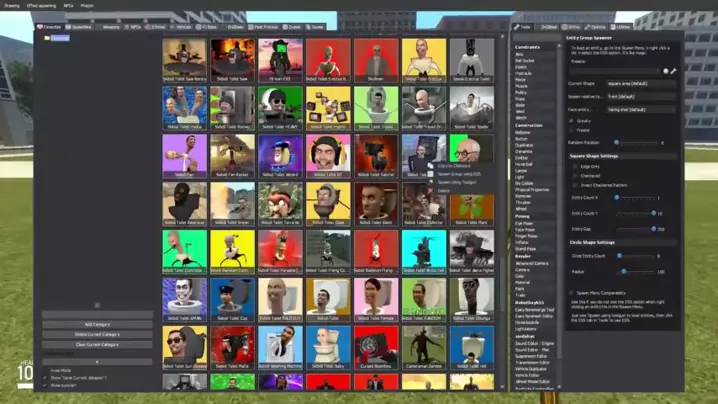Screen dimensions: 718x404
Task: Choose Delete from the context menu
Action: (445, 190)
